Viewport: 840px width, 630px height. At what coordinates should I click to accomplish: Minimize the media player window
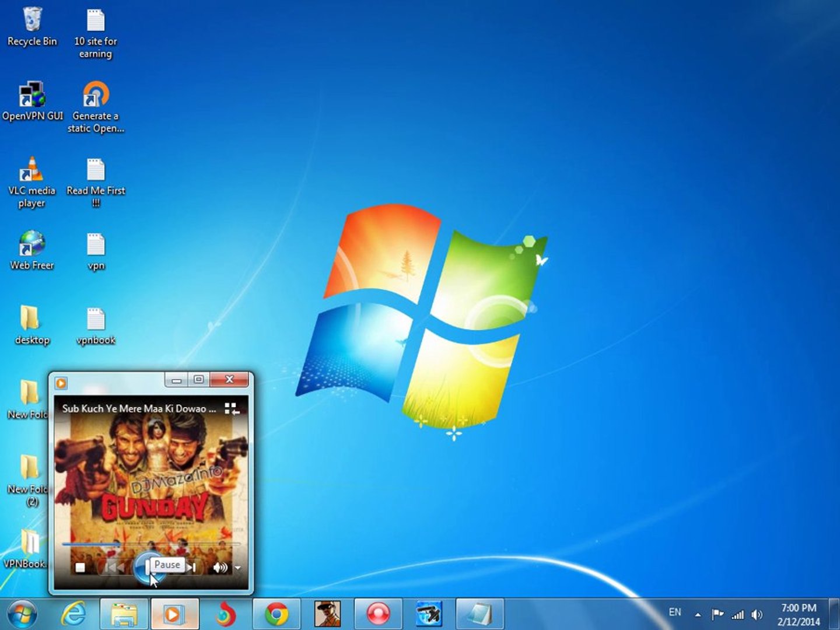click(x=176, y=380)
